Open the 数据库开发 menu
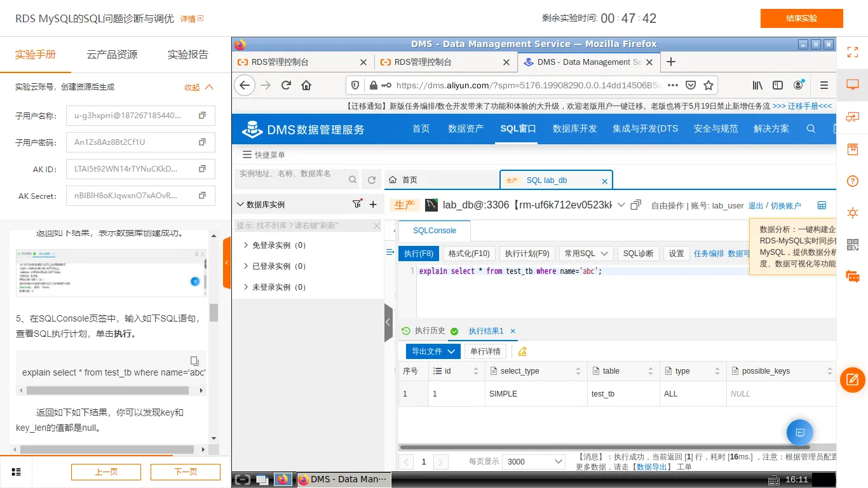 coord(575,128)
